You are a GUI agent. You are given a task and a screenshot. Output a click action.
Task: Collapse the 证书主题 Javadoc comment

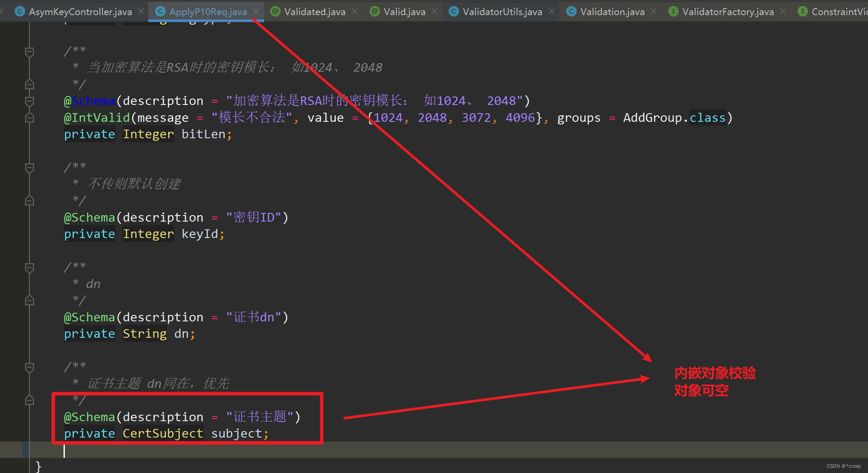click(x=29, y=368)
